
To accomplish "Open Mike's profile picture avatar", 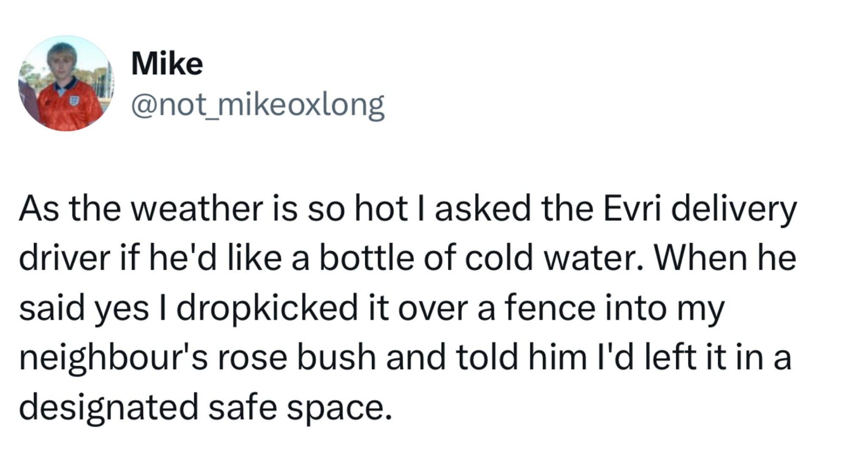I will 66,83.
